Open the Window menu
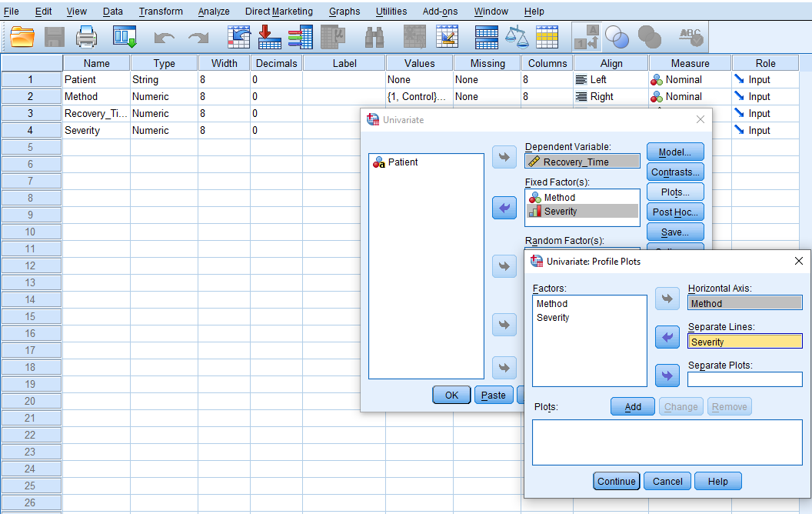Image resolution: width=812 pixels, height=514 pixels. 491,12
